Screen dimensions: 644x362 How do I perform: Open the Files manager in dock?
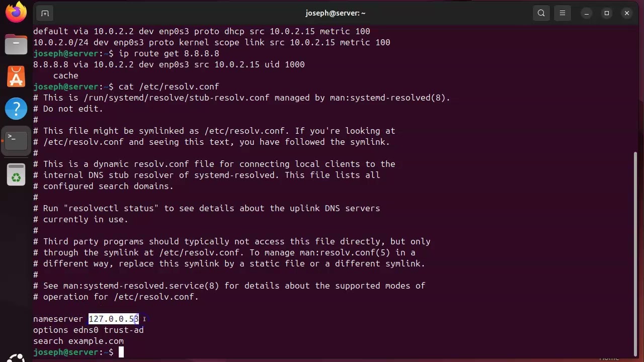16,44
